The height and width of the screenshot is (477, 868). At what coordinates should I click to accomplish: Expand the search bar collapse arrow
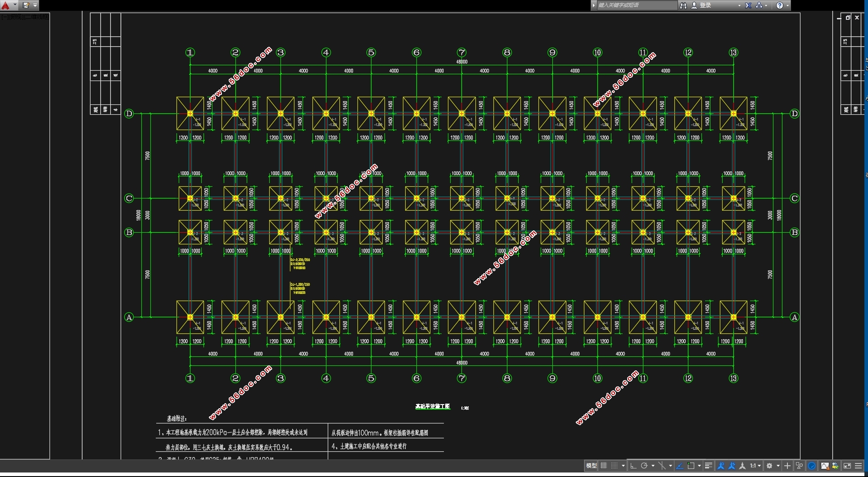click(594, 5)
